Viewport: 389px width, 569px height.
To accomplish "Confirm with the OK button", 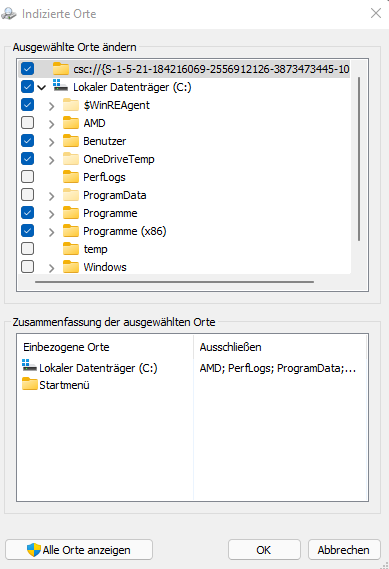I will (264, 550).
